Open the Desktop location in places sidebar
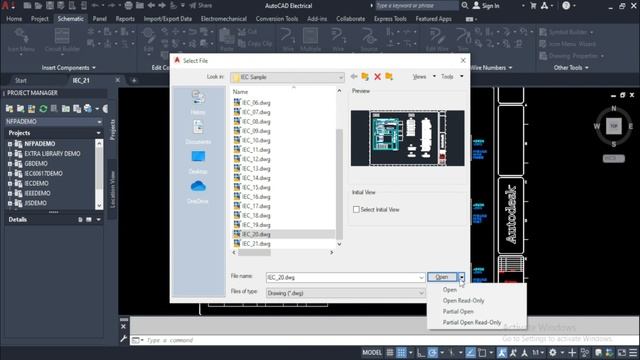Image resolution: width=640 pixels, height=360 pixels. point(198,162)
